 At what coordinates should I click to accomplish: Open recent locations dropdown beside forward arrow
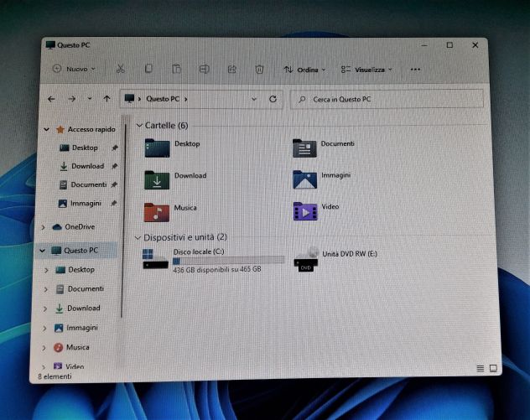click(x=90, y=99)
